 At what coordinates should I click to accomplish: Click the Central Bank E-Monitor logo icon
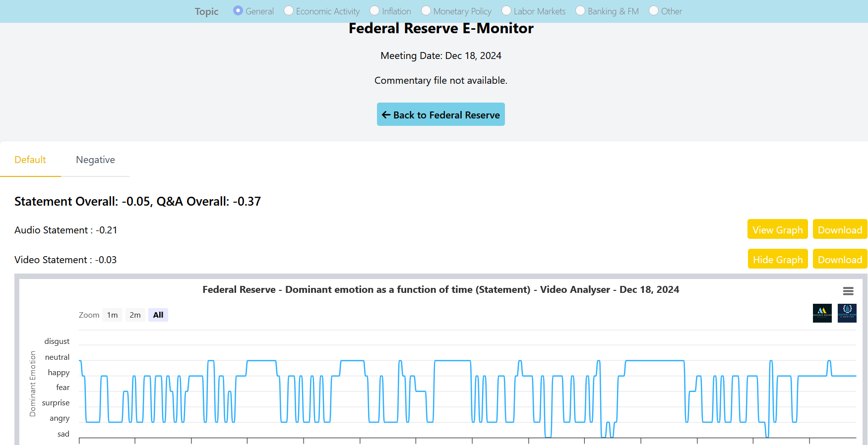click(847, 313)
